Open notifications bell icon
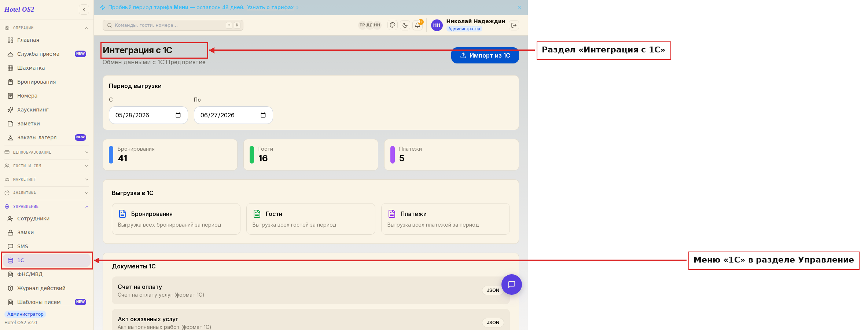868x330 pixels. (x=418, y=25)
